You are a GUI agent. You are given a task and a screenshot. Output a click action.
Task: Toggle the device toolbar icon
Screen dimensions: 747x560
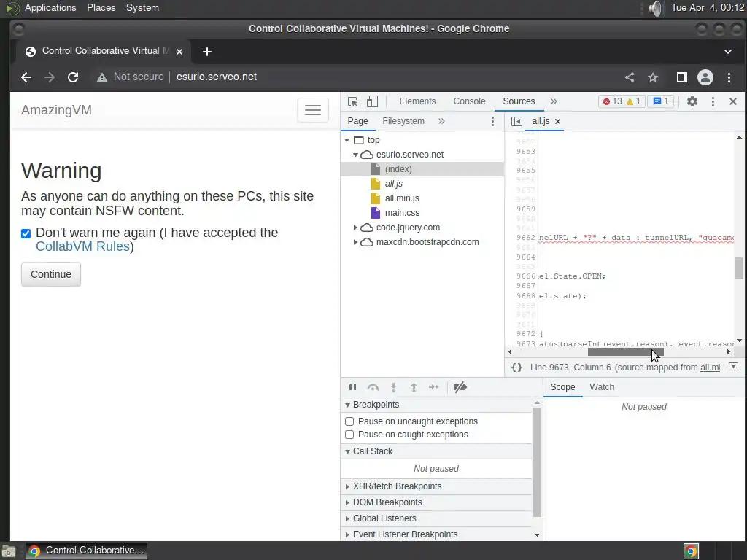[x=372, y=101]
